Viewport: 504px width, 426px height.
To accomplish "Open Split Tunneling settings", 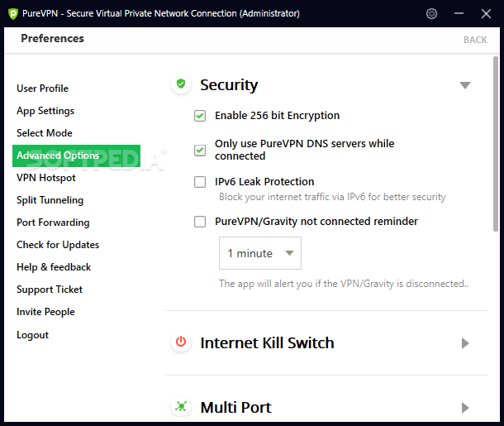I will (50, 200).
